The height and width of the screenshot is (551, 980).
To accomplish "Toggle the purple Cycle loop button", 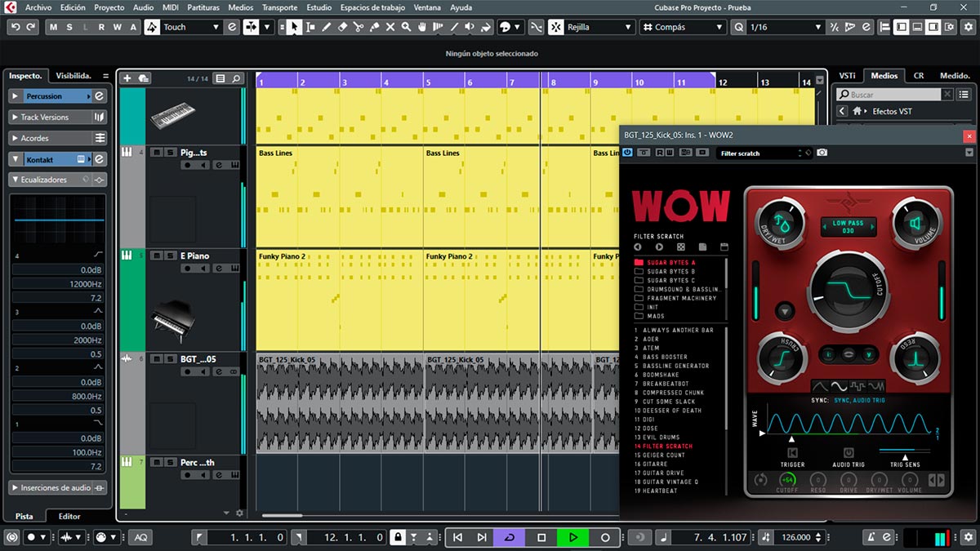I will point(510,537).
